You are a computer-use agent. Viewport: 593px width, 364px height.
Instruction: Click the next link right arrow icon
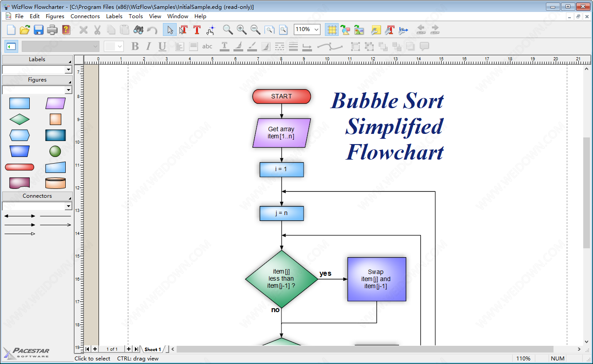point(435,30)
